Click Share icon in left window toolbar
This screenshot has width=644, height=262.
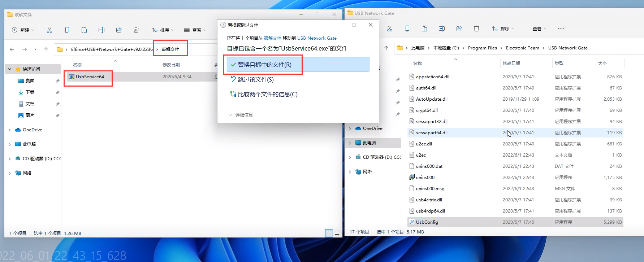click(119, 30)
